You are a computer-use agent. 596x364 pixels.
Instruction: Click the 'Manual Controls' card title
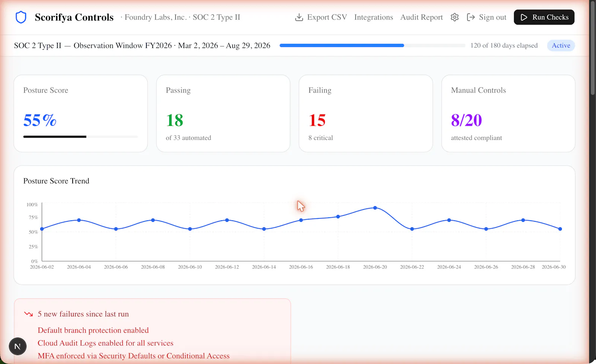pos(478,90)
